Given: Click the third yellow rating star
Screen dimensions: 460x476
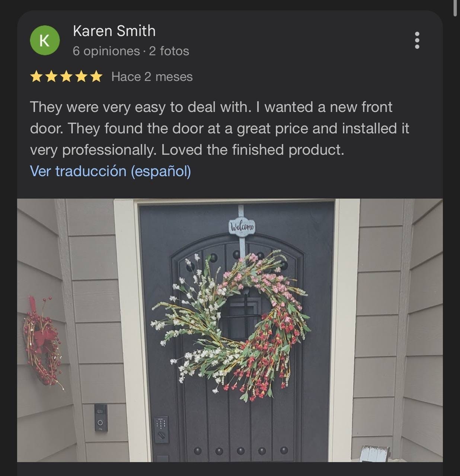Looking at the screenshot, I should pos(66,77).
